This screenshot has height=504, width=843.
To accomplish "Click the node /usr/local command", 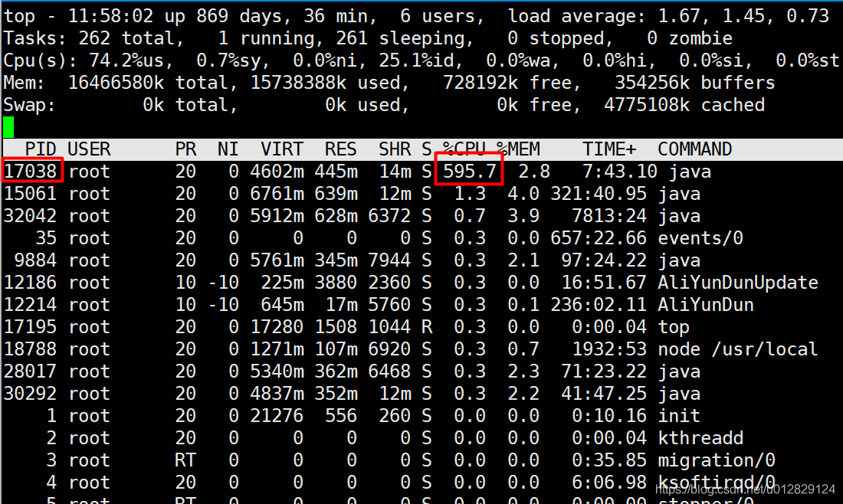I will tap(737, 349).
